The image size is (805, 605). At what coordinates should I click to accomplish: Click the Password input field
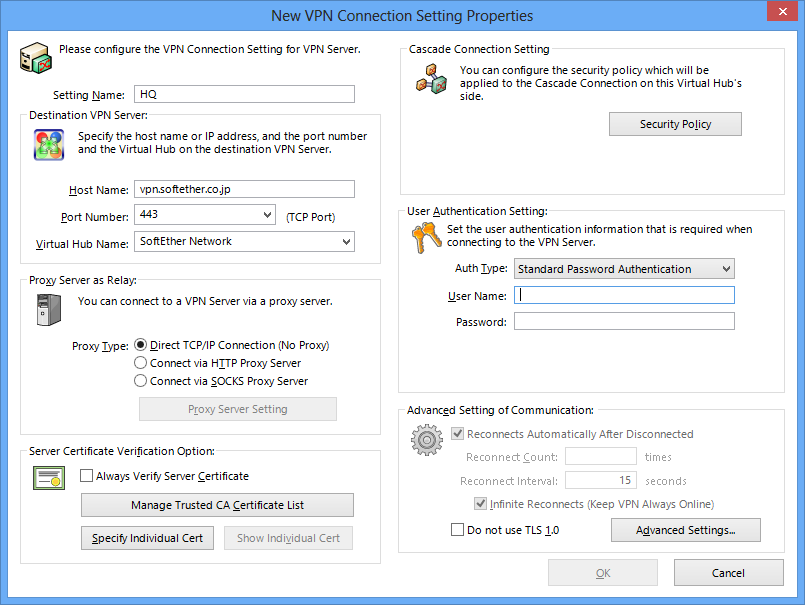coord(624,322)
